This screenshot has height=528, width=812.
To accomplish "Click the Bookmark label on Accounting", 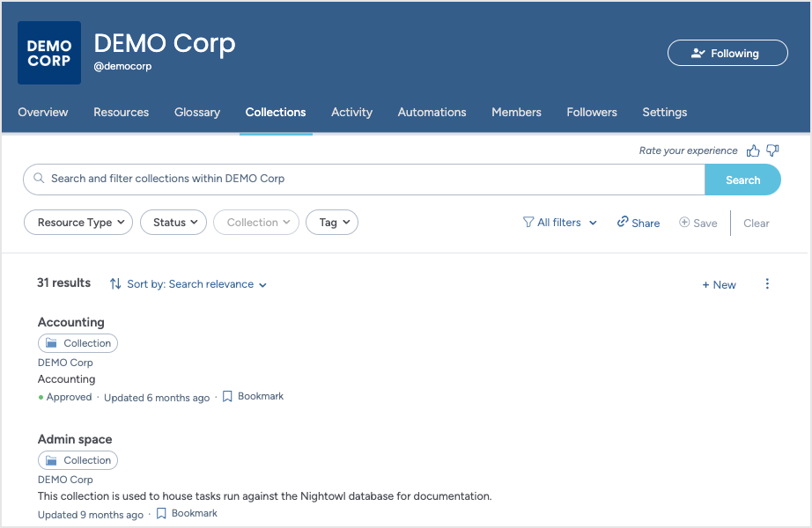I will tap(261, 397).
